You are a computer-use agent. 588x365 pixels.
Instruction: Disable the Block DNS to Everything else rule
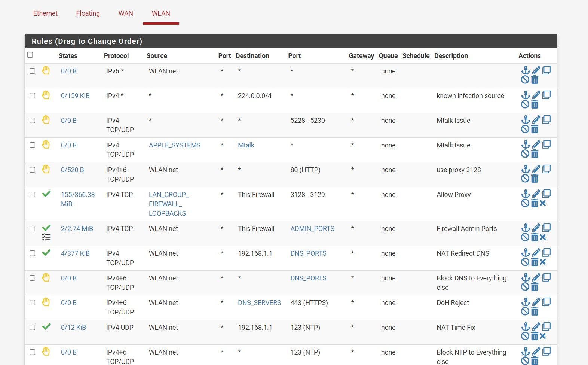[525, 287]
